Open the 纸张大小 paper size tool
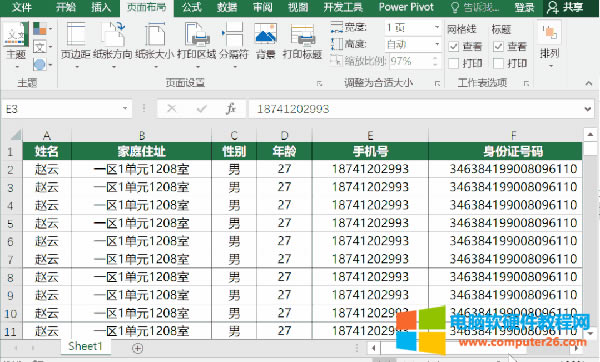Viewport: 600px width, 362px height. (x=155, y=44)
